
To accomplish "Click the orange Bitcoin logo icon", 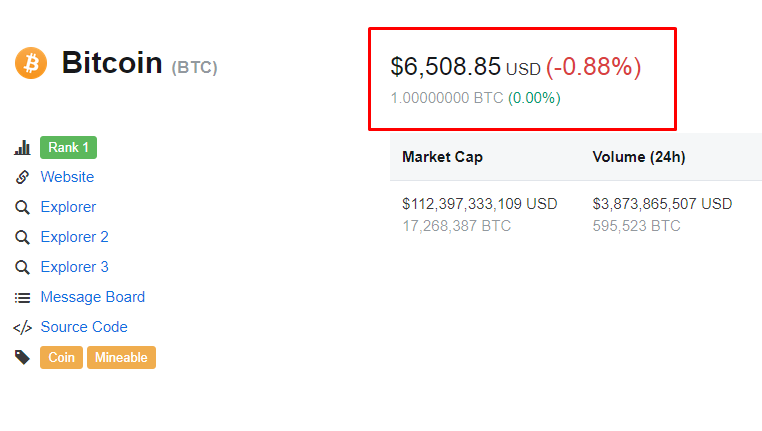I will point(31,64).
